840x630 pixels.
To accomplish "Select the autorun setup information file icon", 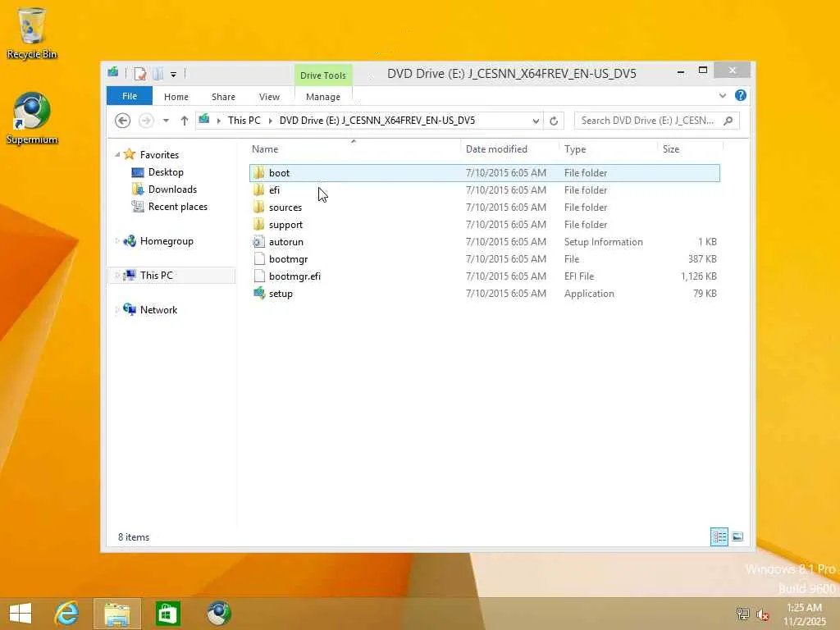I will pyautogui.click(x=258, y=242).
